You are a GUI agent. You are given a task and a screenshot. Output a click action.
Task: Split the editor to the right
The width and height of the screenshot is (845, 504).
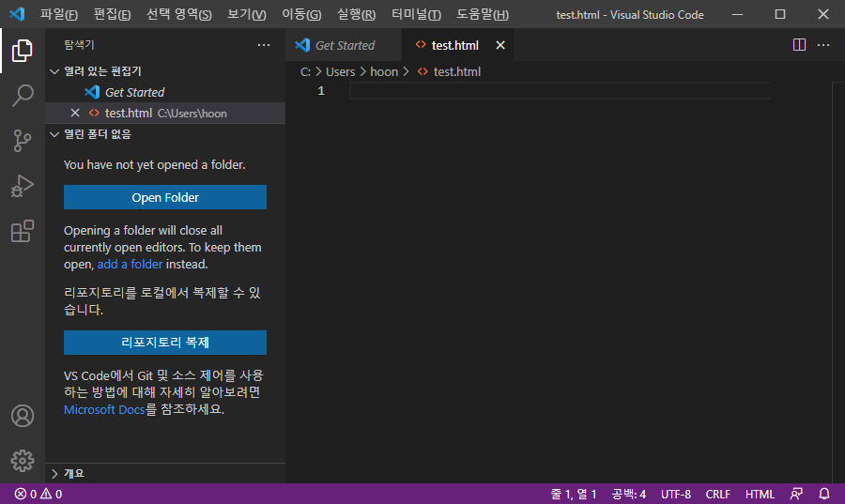point(799,45)
